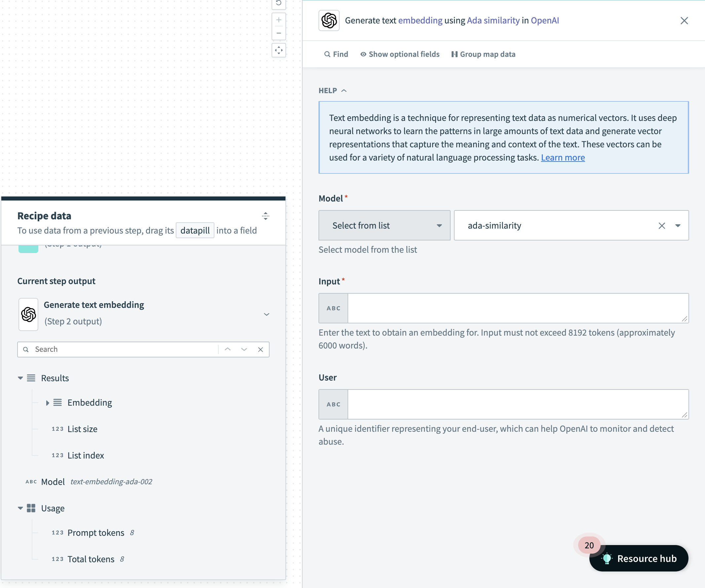
Task: Collapse the HELP section
Action: 344,90
